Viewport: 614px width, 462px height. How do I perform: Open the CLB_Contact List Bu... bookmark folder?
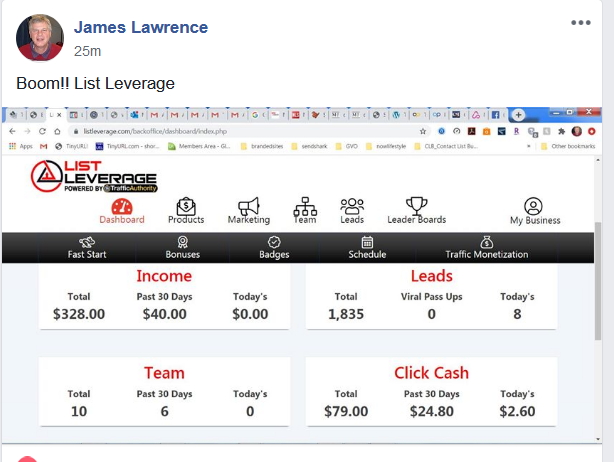[446, 146]
